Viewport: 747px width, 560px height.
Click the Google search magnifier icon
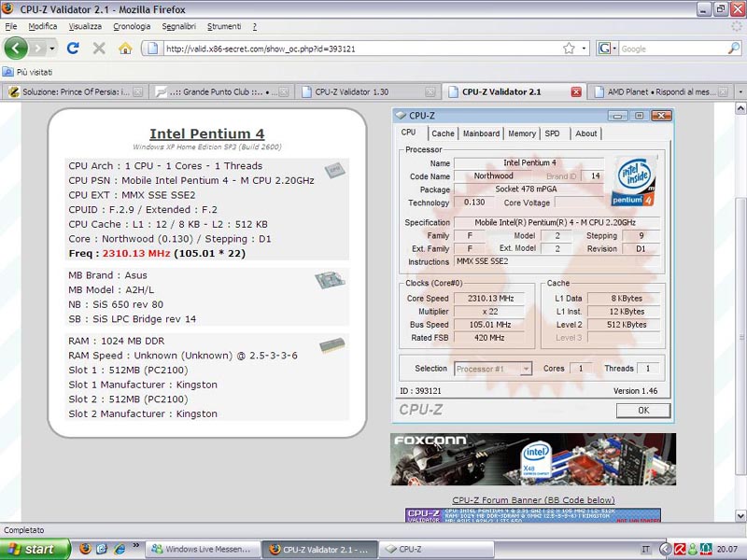(734, 49)
